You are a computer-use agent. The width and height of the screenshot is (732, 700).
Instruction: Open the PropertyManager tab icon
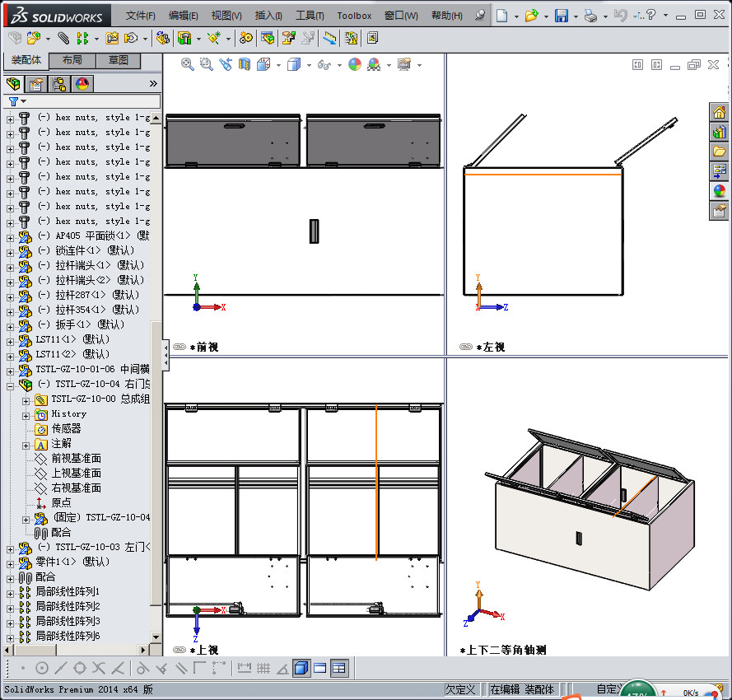36,83
